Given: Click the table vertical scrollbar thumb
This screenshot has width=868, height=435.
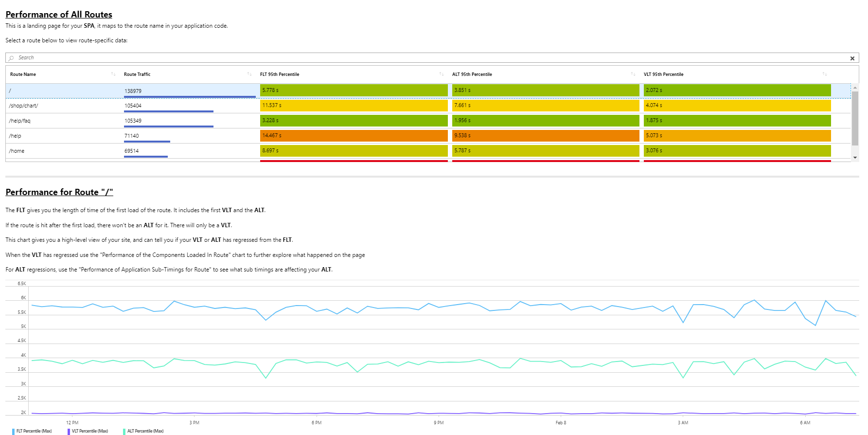Looking at the screenshot, I should point(855,118).
